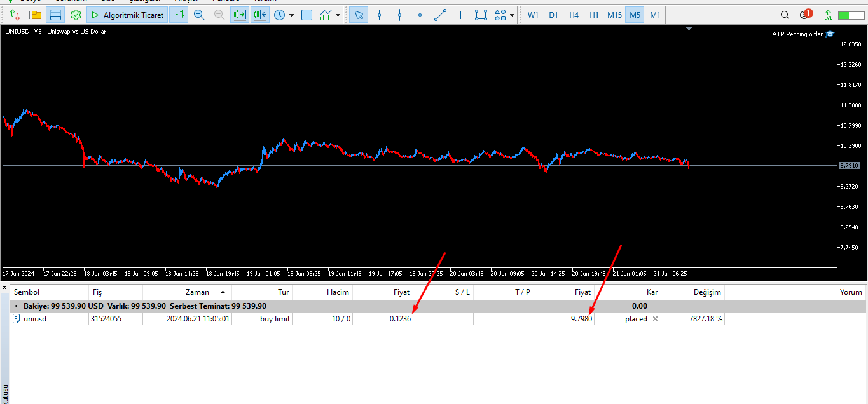Expand the indicators list dropdown arrow

point(338,15)
